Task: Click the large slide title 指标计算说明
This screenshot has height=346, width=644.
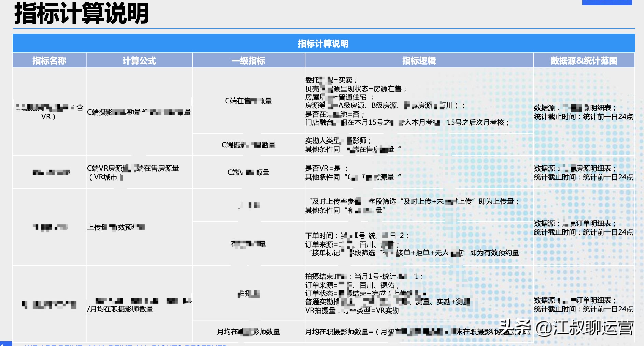Action: [81, 13]
